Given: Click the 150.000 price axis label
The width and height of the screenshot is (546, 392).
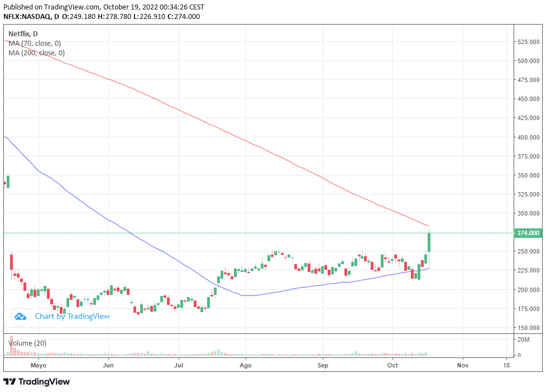Looking at the screenshot, I should pyautogui.click(x=528, y=328).
